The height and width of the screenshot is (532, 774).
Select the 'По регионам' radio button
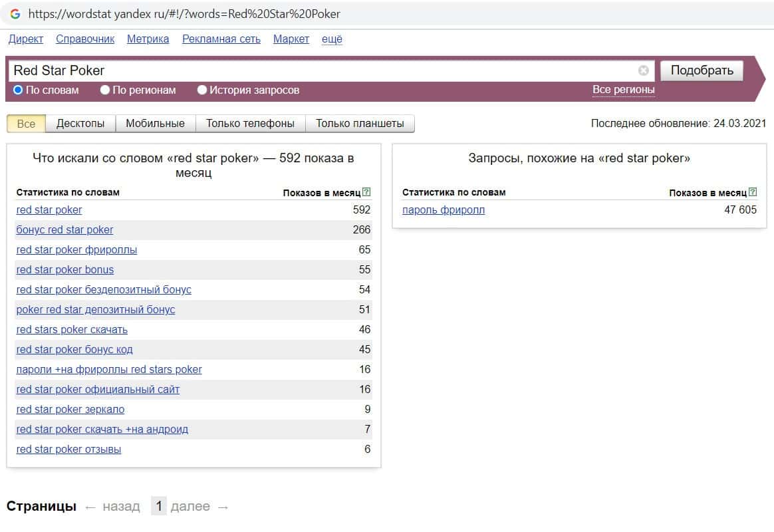click(105, 90)
